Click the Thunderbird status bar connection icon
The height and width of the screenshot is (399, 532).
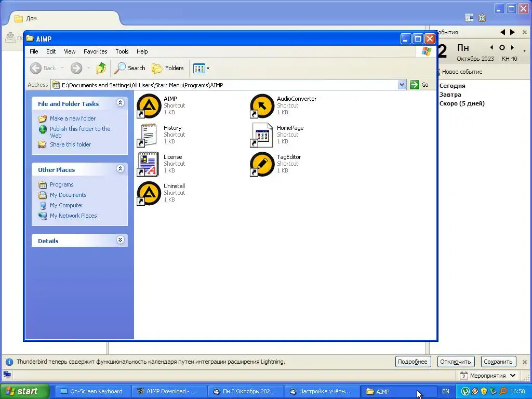[x=7, y=375]
